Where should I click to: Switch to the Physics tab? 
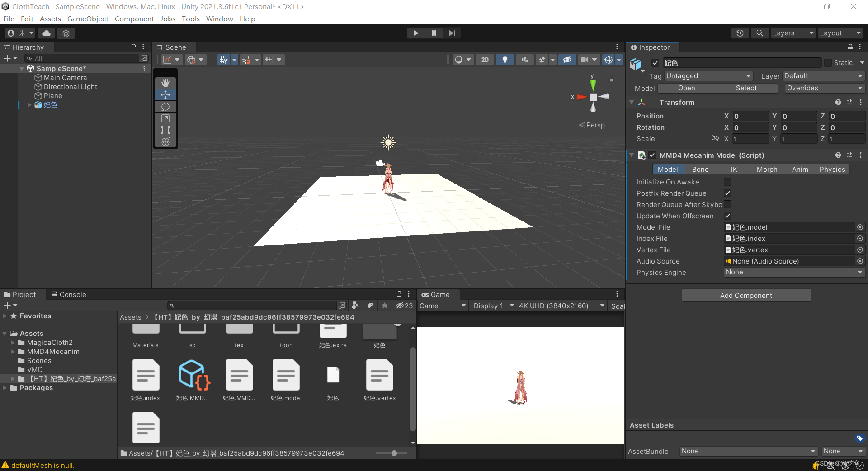(x=832, y=169)
